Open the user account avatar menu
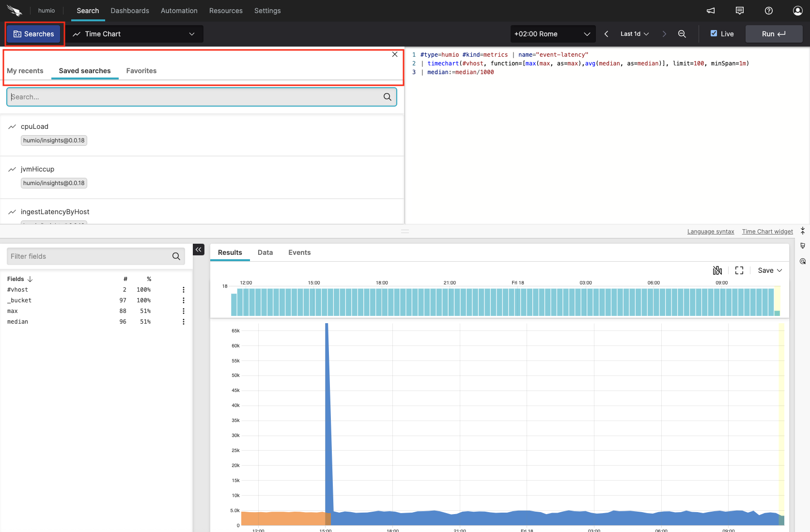 coord(797,11)
